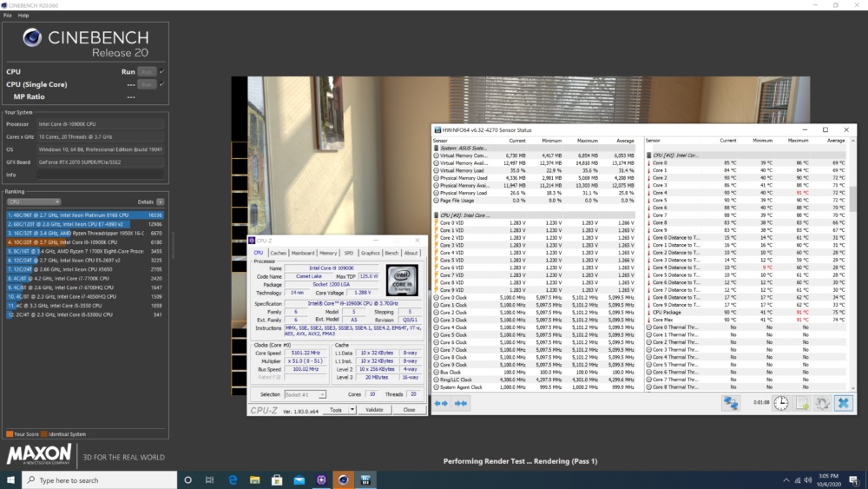This screenshot has height=489, width=868.
Task: Select the Ryzen Threadripper 1950X ranking row
Action: [x=85, y=233]
